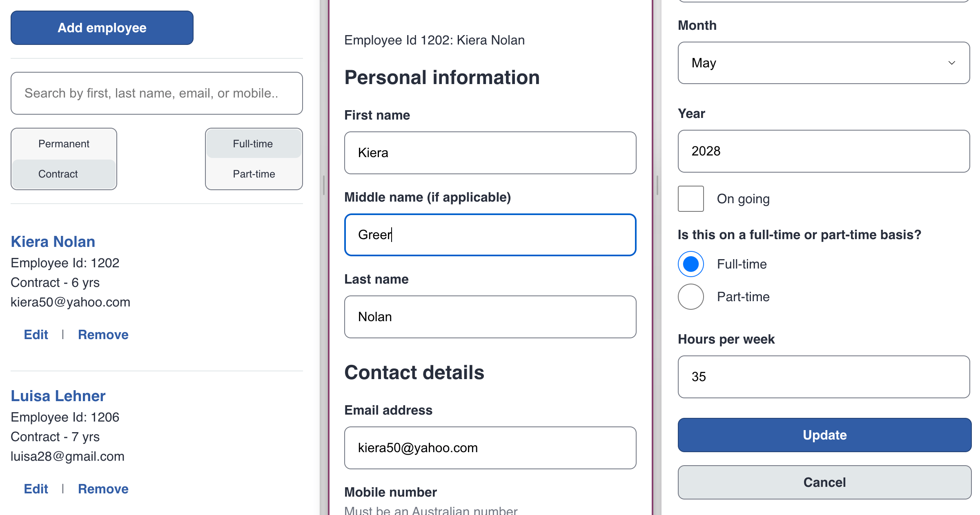The image size is (980, 515).
Task: Click Remove for Luisa Lehner
Action: tap(103, 488)
